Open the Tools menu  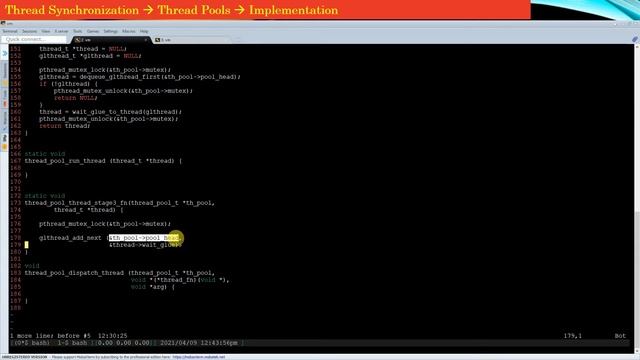(x=78, y=31)
